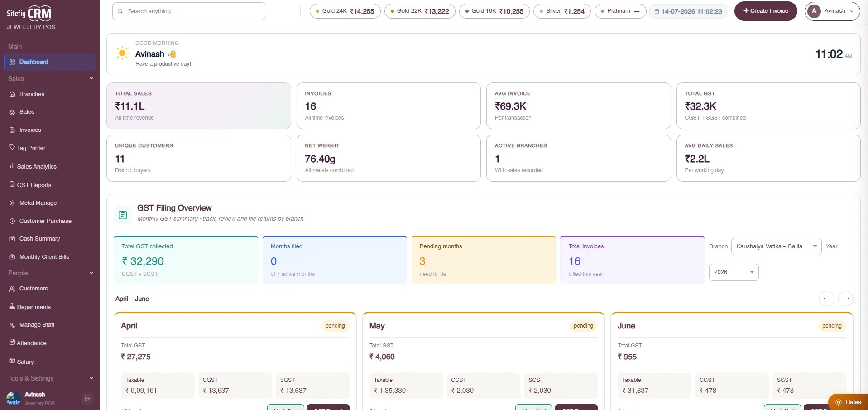The width and height of the screenshot is (868, 410).
Task: Click the Tag Printer tag icon
Action: click(x=12, y=147)
